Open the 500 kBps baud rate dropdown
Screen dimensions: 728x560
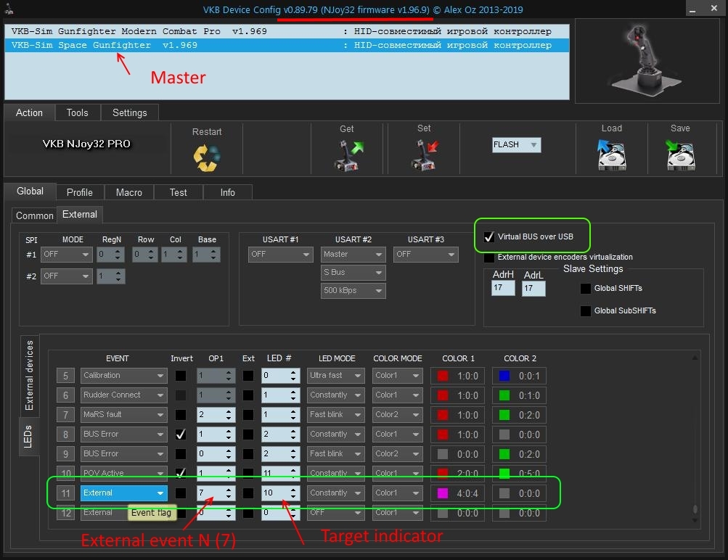[353, 290]
